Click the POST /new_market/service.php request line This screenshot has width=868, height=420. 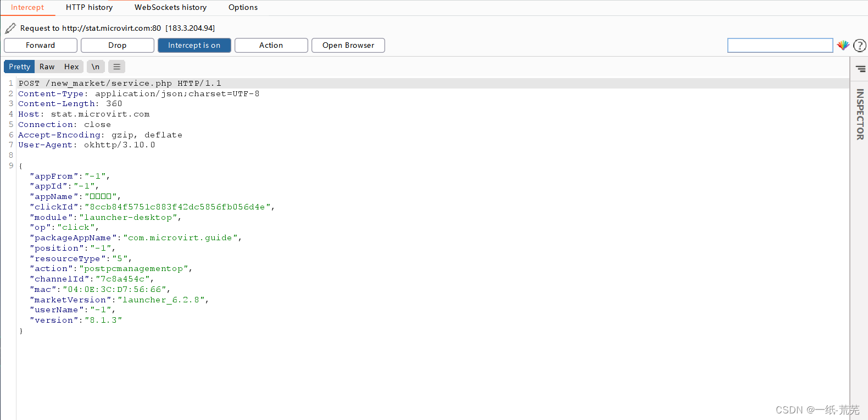(x=120, y=84)
